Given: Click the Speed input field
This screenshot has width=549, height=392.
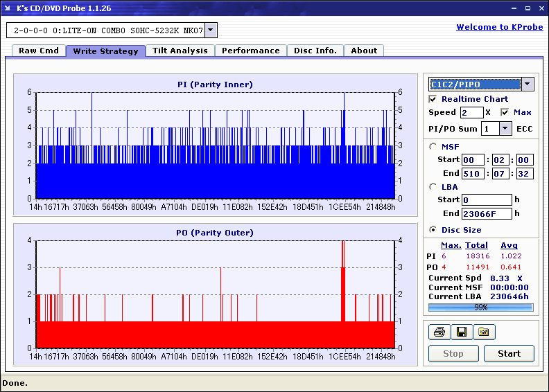Looking at the screenshot, I should point(471,112).
